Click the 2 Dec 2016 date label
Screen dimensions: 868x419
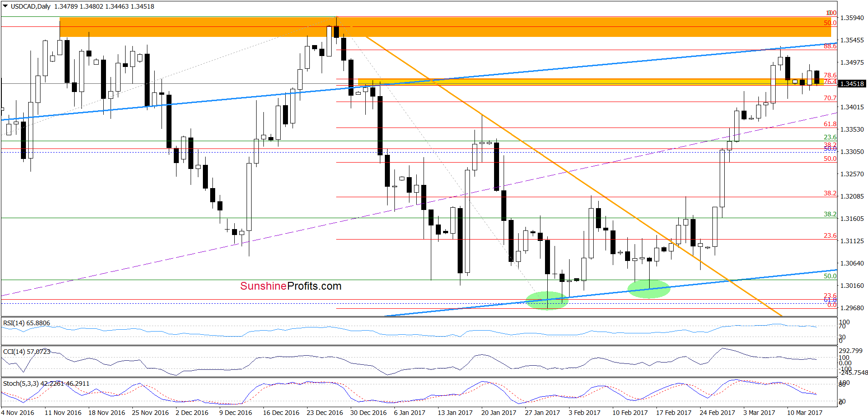[192, 413]
